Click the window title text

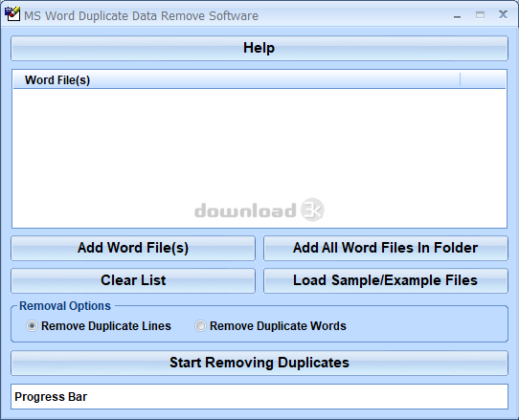point(141,16)
